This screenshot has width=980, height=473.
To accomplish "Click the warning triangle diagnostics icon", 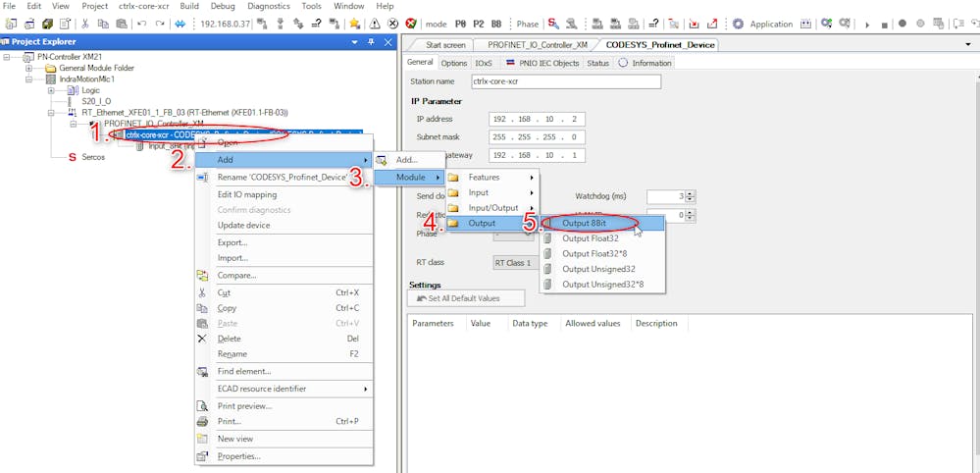I will 375,24.
